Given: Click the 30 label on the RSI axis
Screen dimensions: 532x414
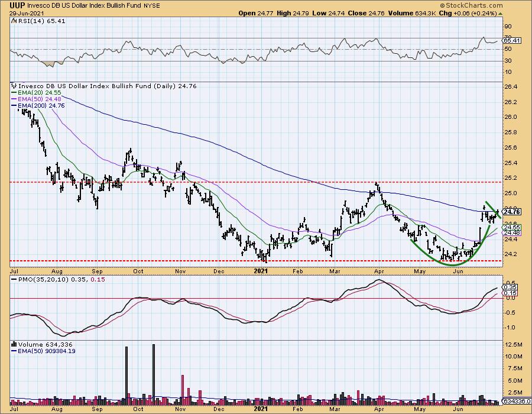Looking at the screenshot, I should 508,61.
